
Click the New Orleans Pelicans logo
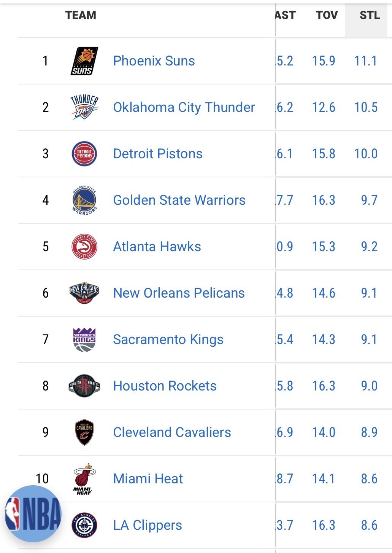click(84, 293)
